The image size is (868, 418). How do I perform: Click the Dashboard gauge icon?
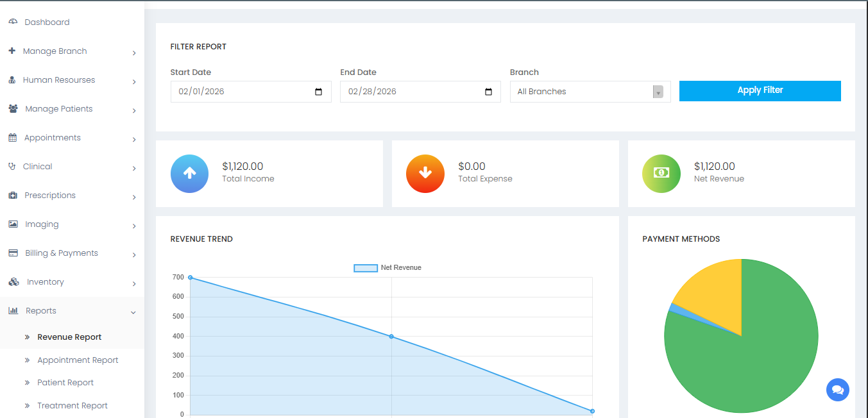point(13,22)
